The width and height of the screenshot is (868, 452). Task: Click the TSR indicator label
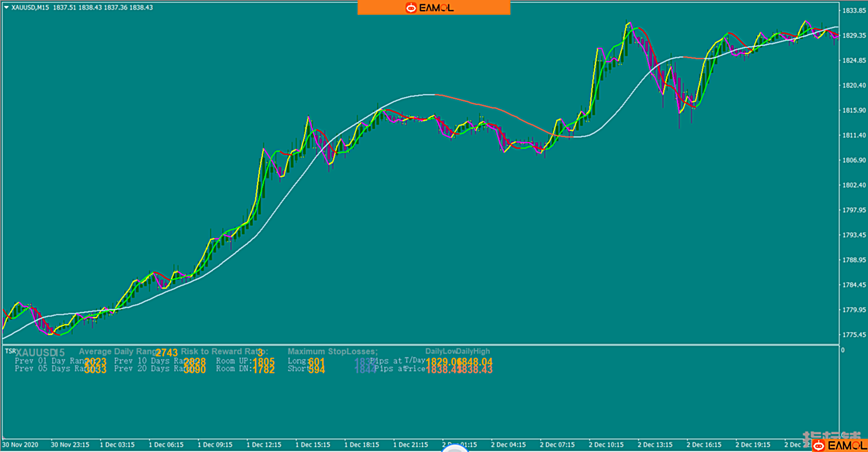[x=10, y=351]
